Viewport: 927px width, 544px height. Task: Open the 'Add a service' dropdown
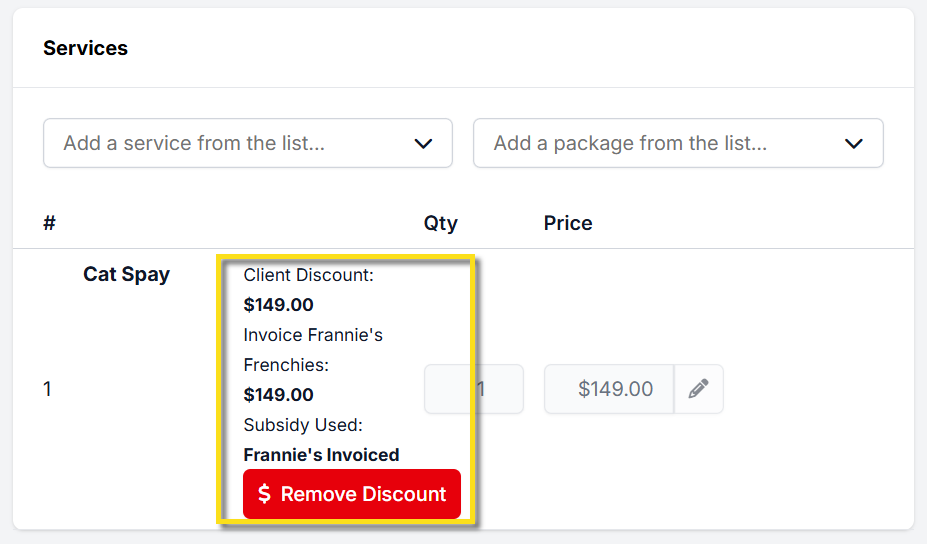247,143
